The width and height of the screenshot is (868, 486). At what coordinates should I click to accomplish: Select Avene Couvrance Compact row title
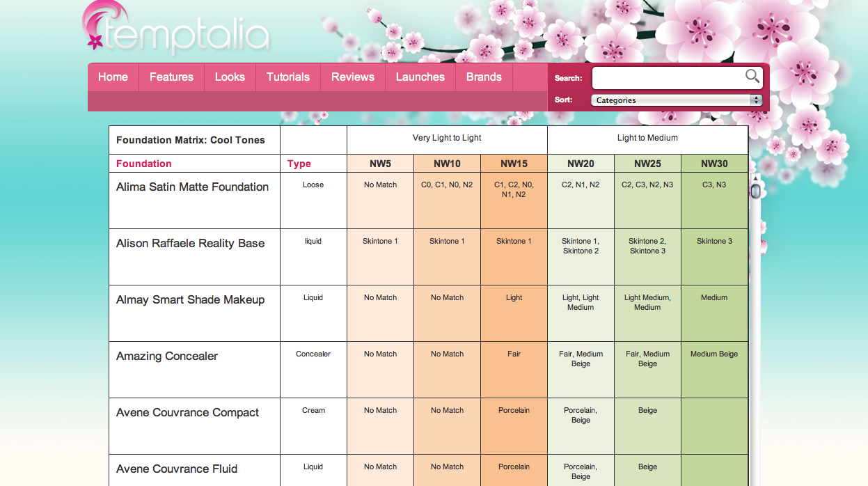(x=187, y=412)
